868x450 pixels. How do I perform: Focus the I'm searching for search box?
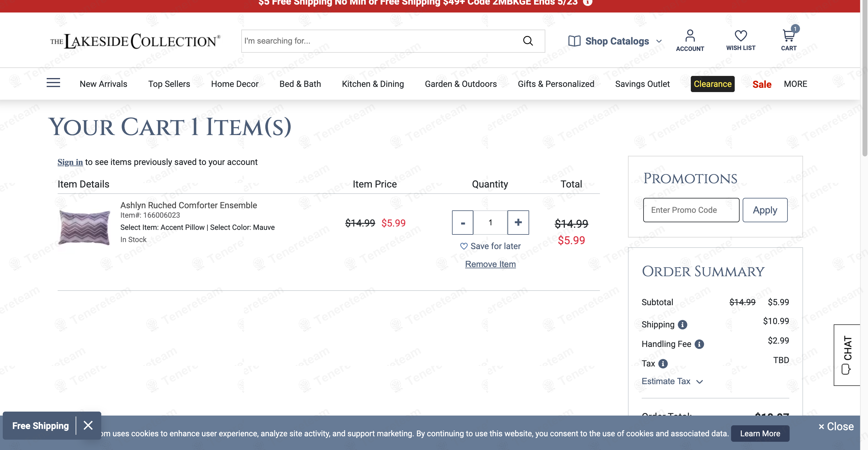point(381,41)
